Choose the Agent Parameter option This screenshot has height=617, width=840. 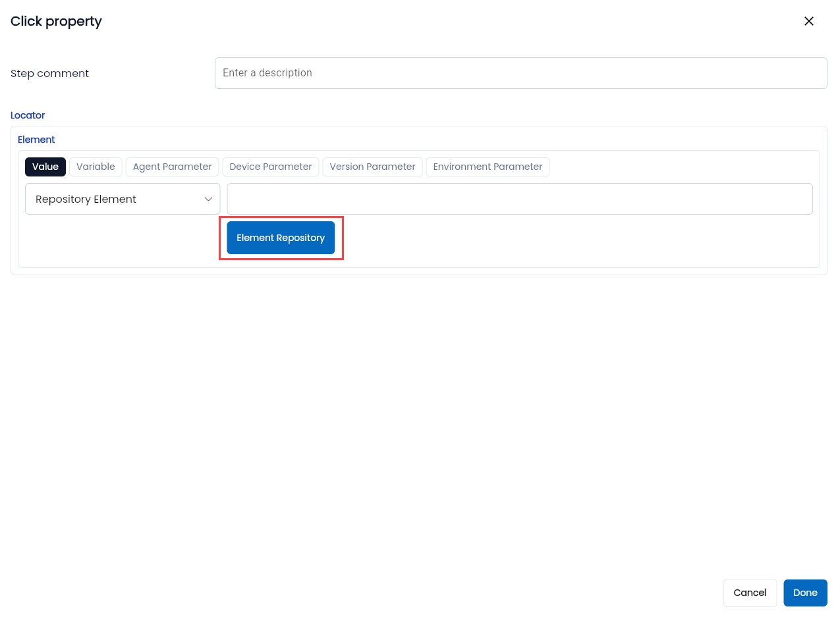tap(172, 167)
